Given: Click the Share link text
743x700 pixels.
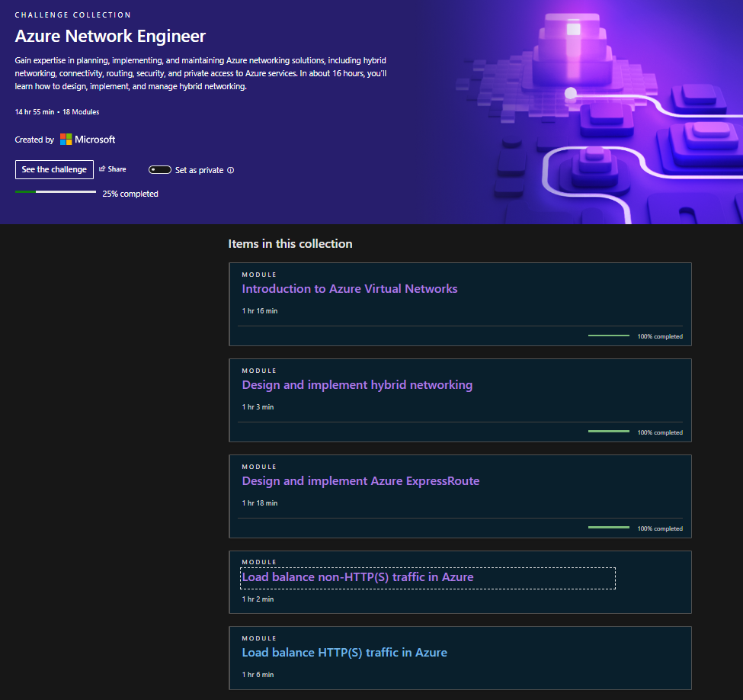Looking at the screenshot, I should (x=117, y=169).
